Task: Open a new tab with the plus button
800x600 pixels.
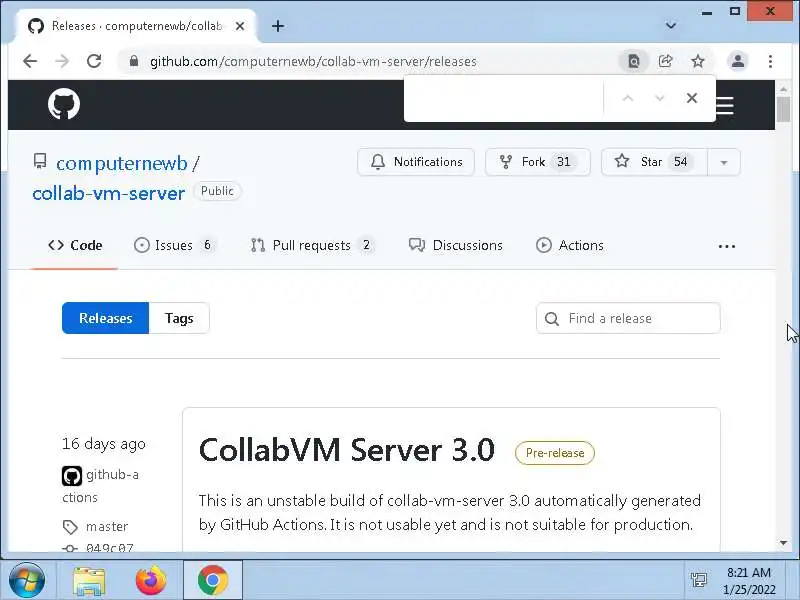Action: pos(278,26)
